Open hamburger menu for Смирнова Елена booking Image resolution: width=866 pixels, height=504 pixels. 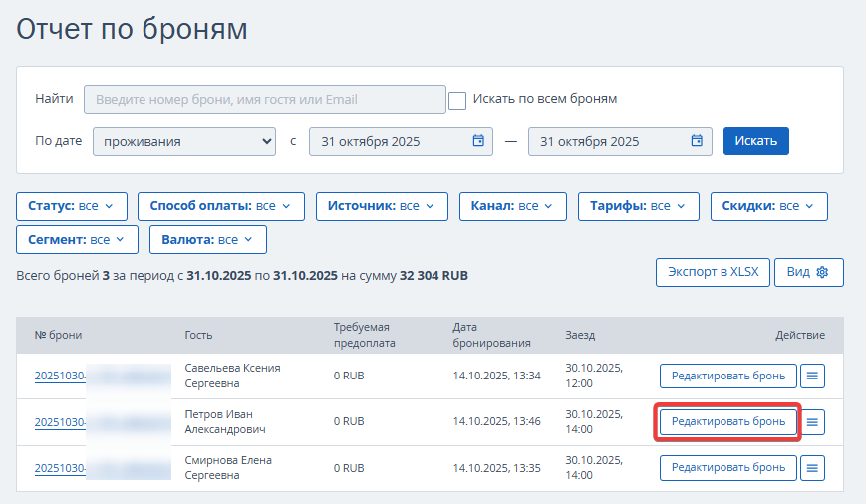(812, 468)
